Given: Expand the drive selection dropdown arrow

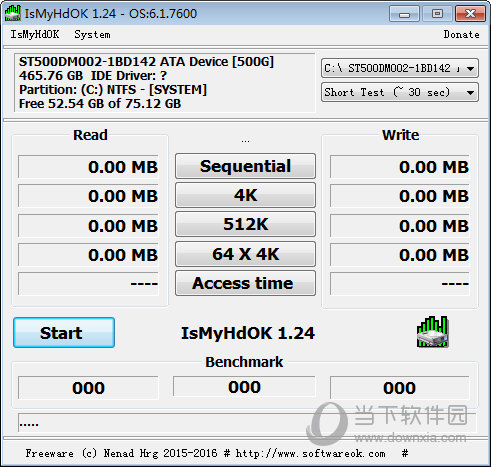Looking at the screenshot, I should coord(470,69).
